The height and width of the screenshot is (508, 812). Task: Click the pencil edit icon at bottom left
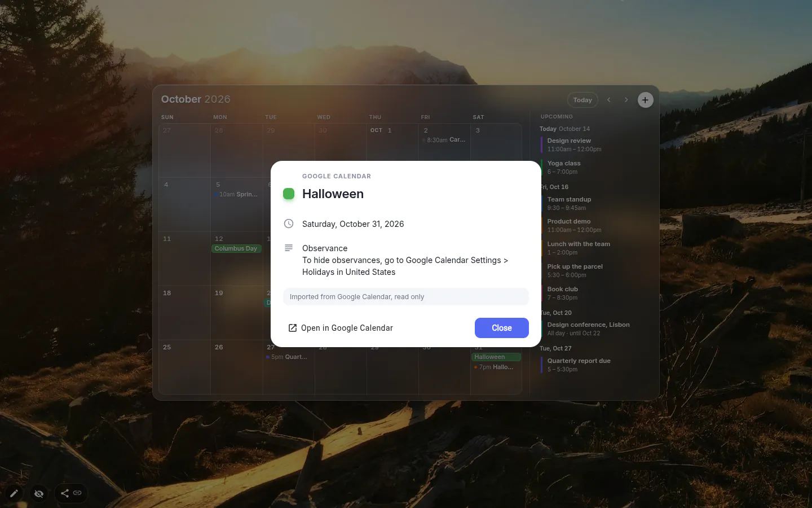click(x=14, y=493)
